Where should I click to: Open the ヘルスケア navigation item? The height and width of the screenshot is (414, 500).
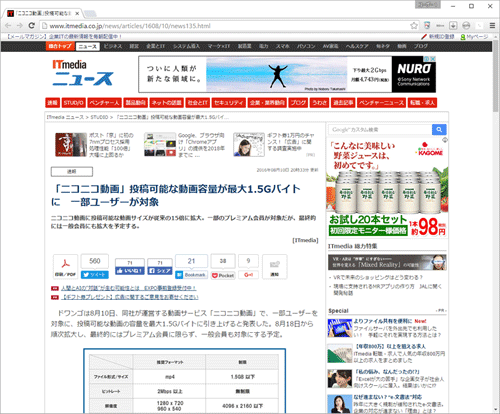point(357,46)
